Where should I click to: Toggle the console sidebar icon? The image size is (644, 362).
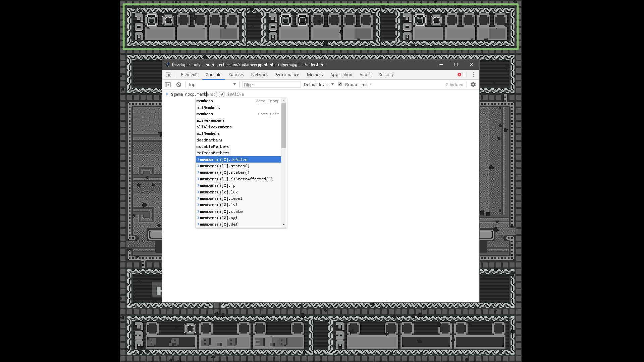[x=168, y=85]
